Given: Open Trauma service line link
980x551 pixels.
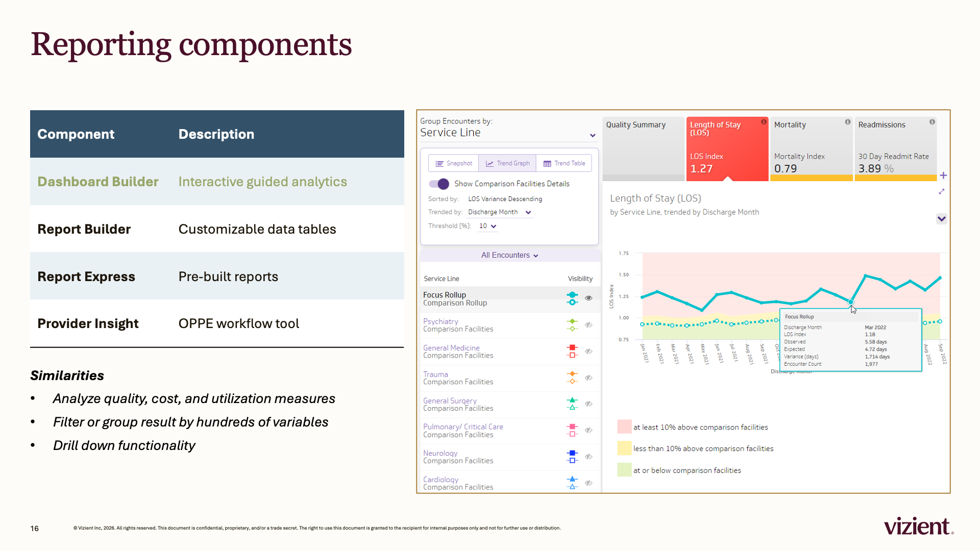Looking at the screenshot, I should tap(435, 374).
